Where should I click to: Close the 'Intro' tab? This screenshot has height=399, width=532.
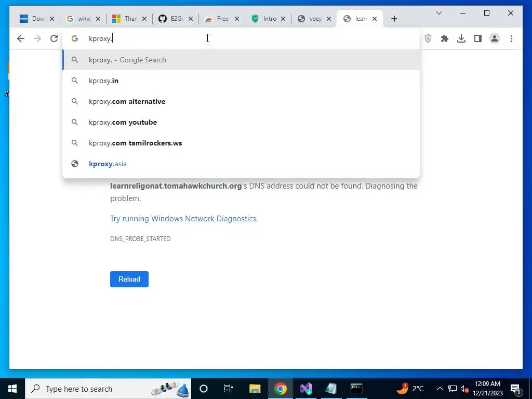[x=283, y=19]
